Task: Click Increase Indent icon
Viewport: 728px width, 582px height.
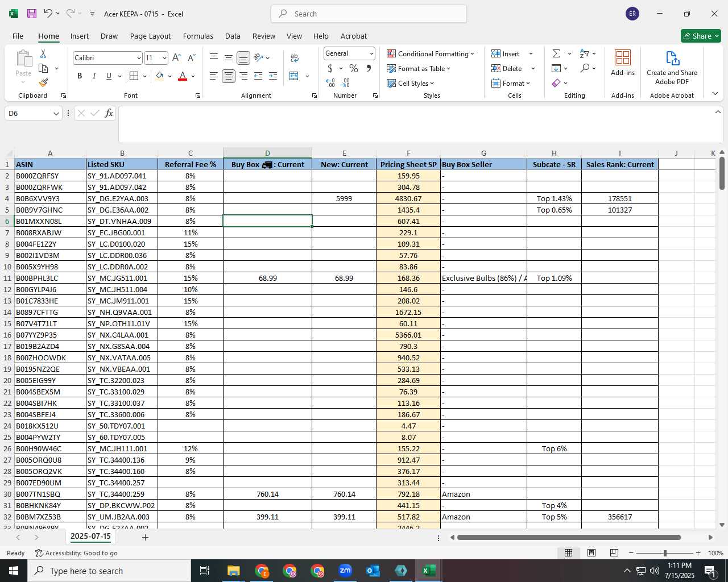Action: coord(273,76)
